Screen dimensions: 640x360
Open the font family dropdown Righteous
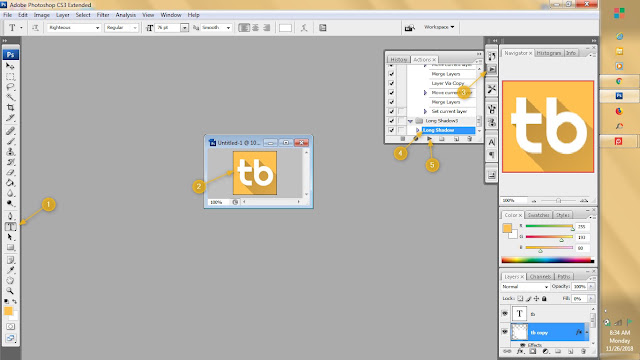(74, 28)
